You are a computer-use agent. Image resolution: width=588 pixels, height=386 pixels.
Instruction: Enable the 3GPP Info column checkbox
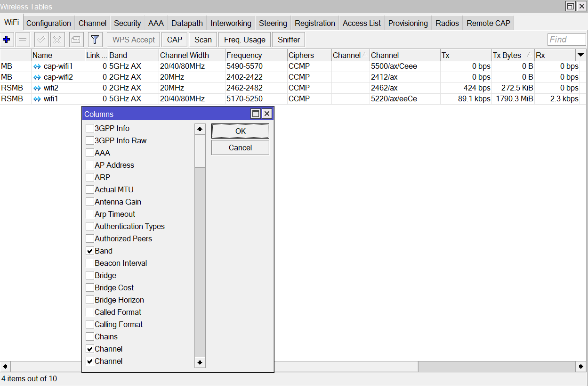click(90, 128)
